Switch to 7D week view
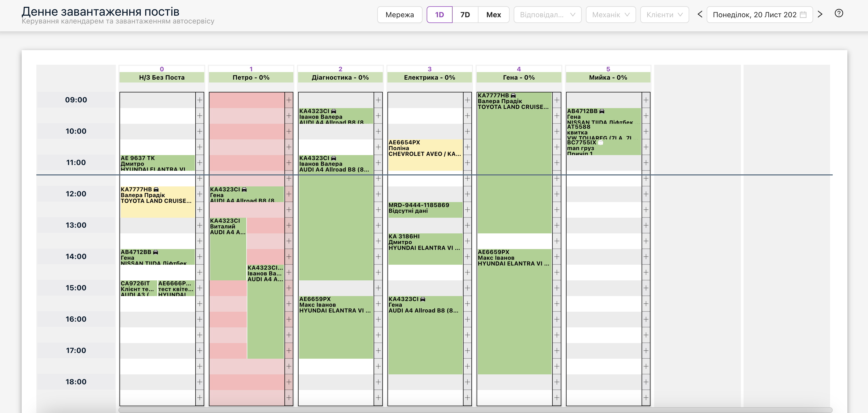This screenshot has width=868, height=413. click(465, 15)
